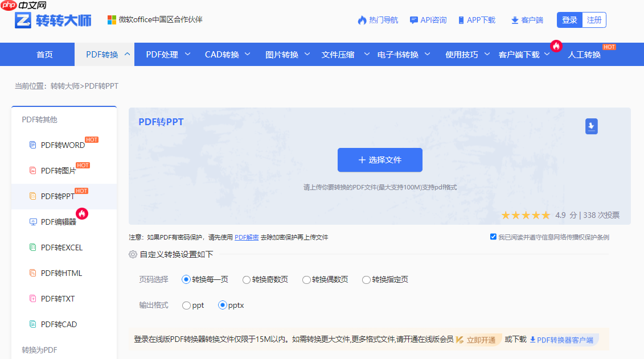Rate five stars on the rating control
This screenshot has width=644, height=359.
(545, 215)
